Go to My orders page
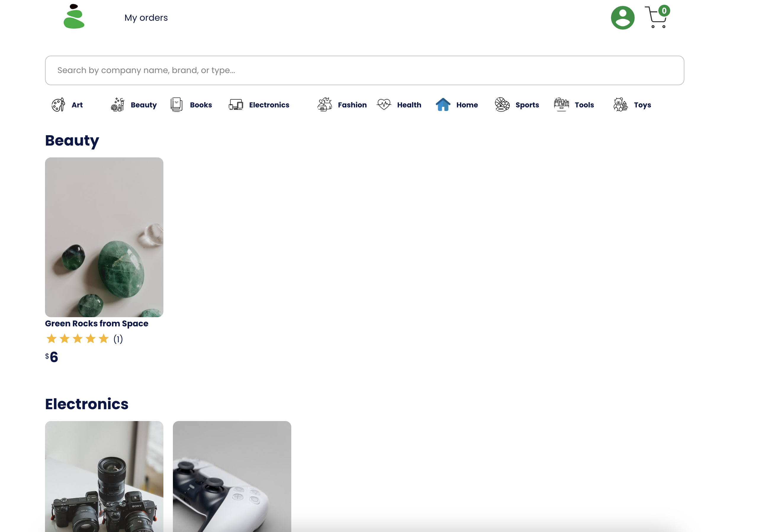The image size is (759, 532). pyautogui.click(x=146, y=18)
